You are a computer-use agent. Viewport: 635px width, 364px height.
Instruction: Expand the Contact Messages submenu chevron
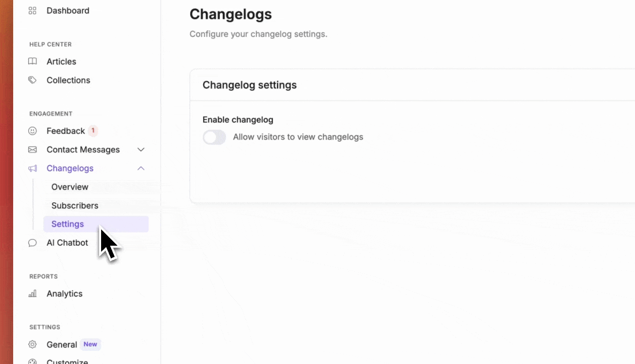tap(141, 150)
